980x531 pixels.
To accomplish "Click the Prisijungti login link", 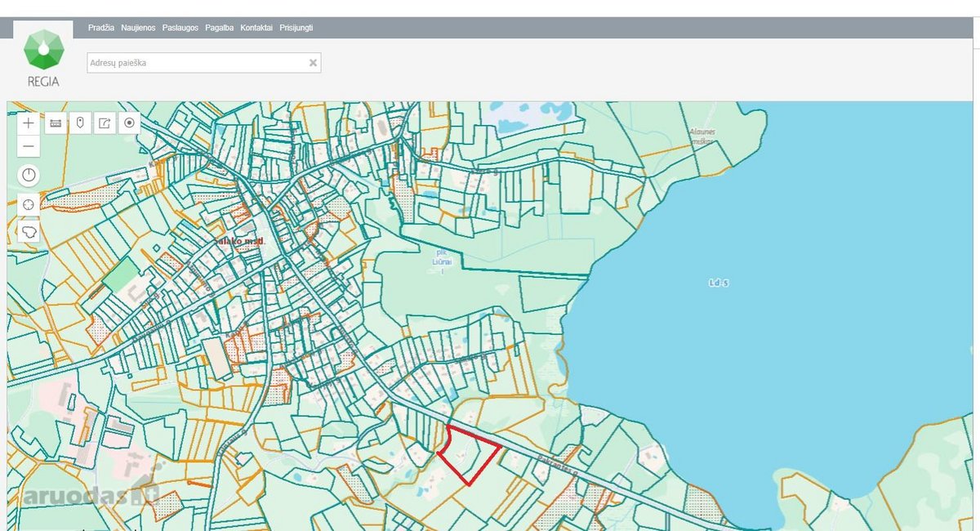I will (296, 28).
